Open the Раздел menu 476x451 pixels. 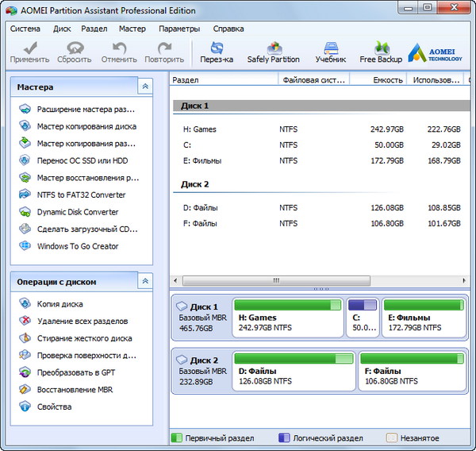(94, 29)
